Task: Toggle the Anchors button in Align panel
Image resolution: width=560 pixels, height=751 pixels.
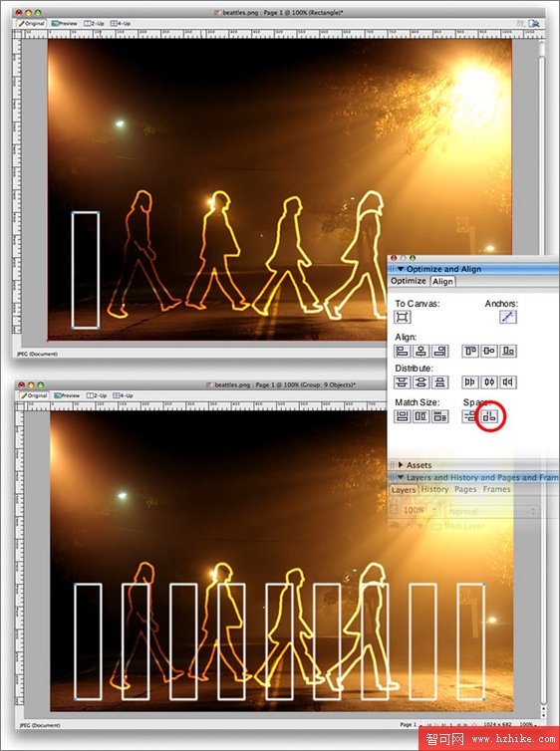Action: (508, 317)
